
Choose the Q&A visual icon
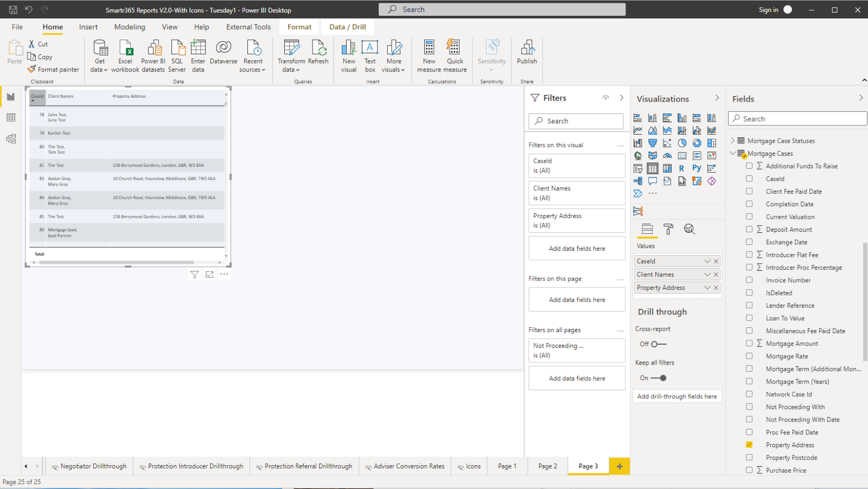[x=653, y=181]
